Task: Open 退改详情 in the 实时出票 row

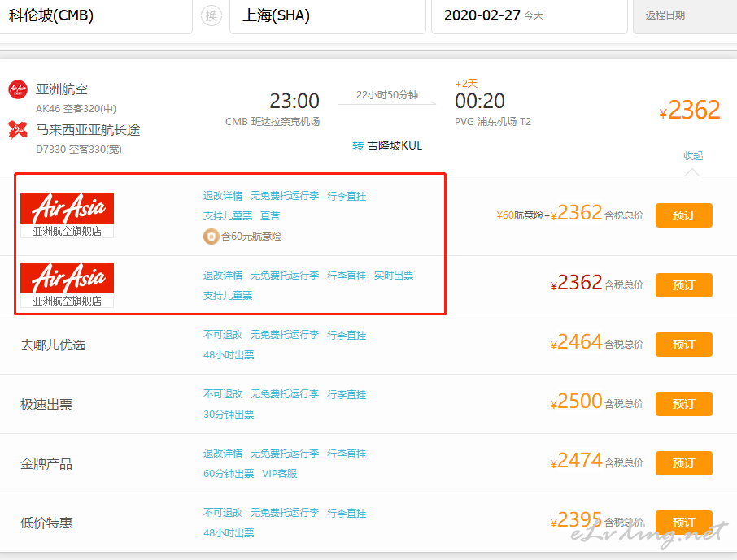Action: click(x=223, y=276)
